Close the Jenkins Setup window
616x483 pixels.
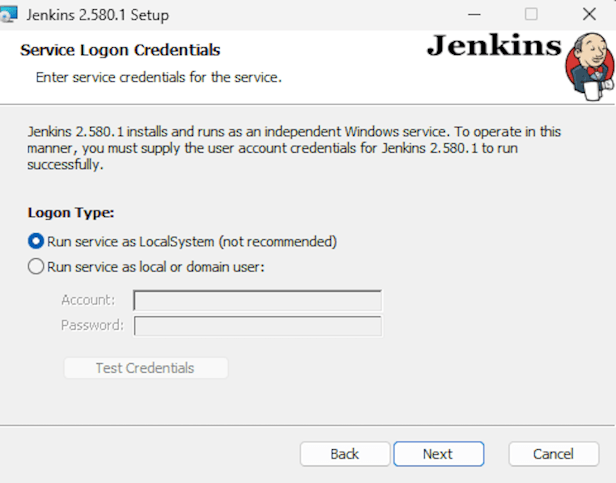click(589, 15)
